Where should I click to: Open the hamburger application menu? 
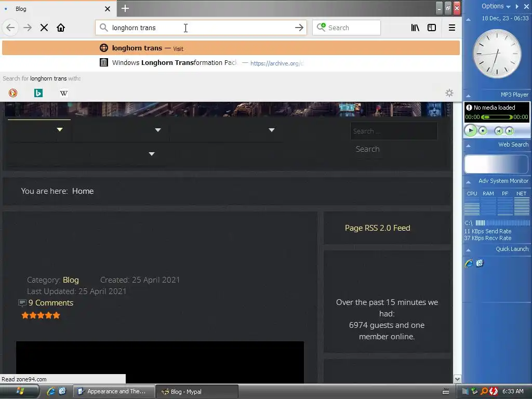[451, 28]
